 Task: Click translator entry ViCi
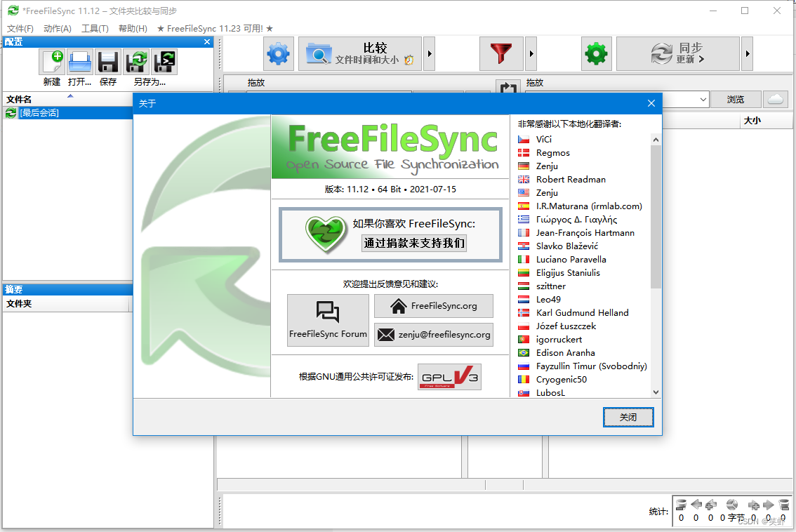pyautogui.click(x=544, y=140)
